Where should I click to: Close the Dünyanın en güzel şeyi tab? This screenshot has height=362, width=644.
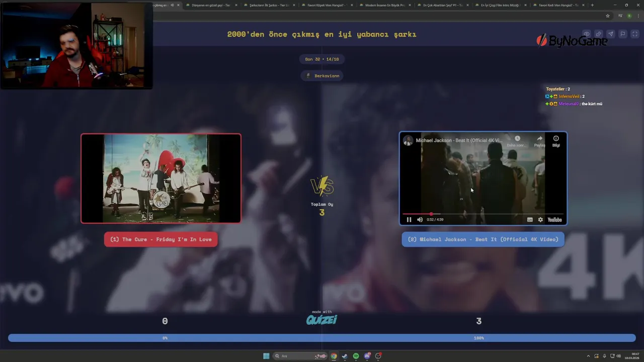coord(235,5)
